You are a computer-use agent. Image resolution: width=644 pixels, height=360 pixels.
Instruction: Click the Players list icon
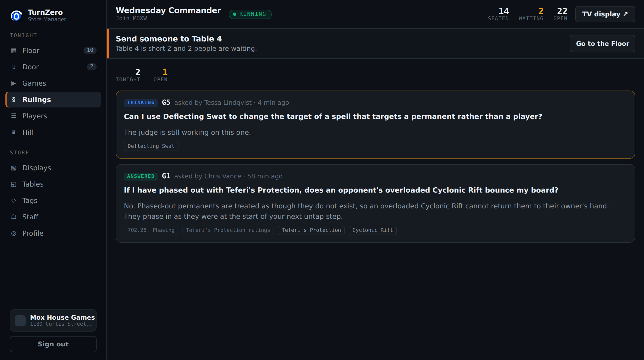click(14, 116)
